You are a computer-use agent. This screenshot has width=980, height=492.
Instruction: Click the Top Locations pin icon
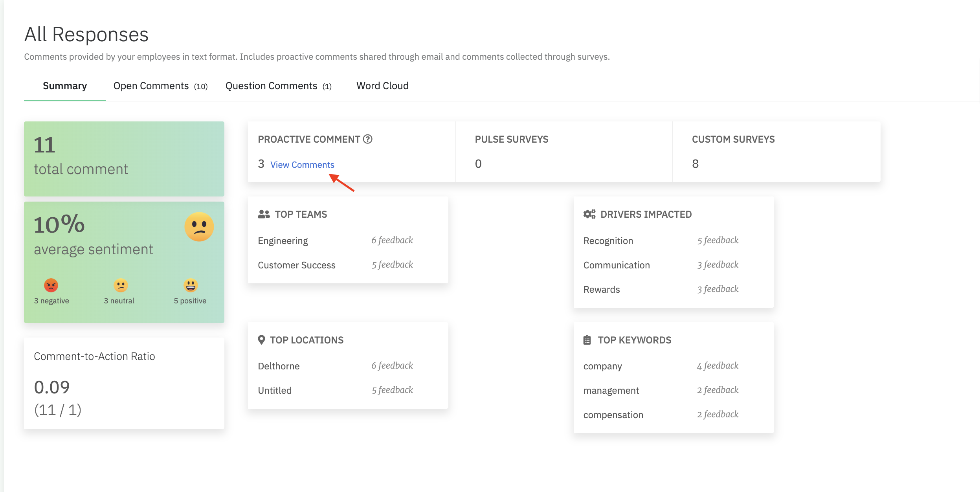click(261, 340)
